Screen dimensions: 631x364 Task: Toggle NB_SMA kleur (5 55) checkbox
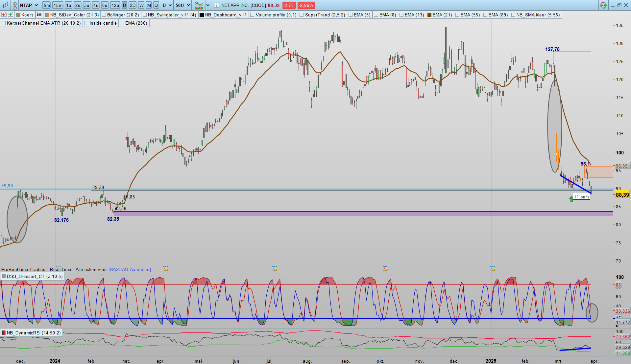pos(513,15)
